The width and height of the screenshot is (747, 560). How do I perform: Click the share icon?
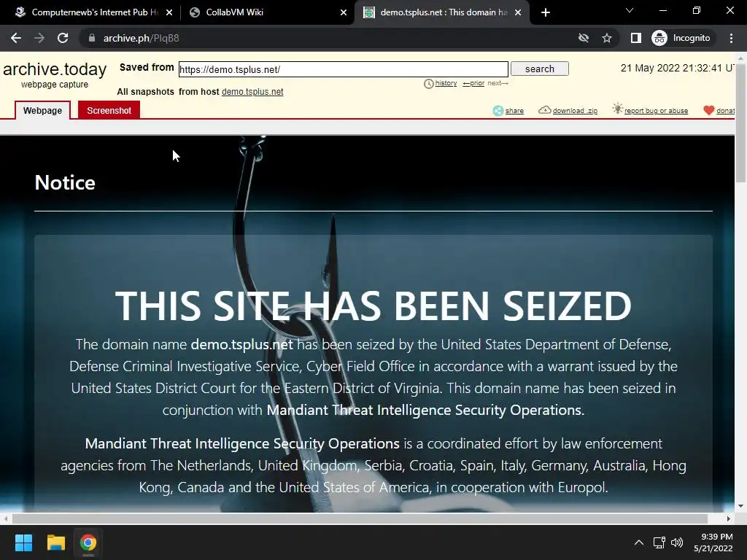pyautogui.click(x=498, y=111)
